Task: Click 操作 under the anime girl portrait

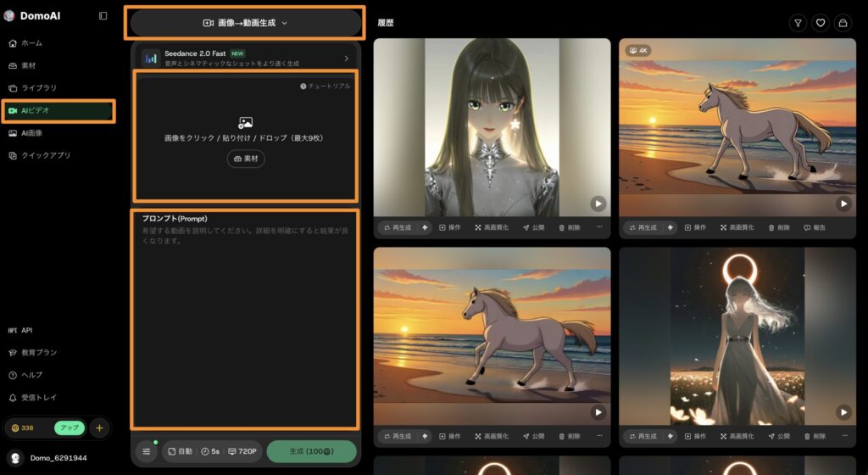Action: pyautogui.click(x=449, y=227)
